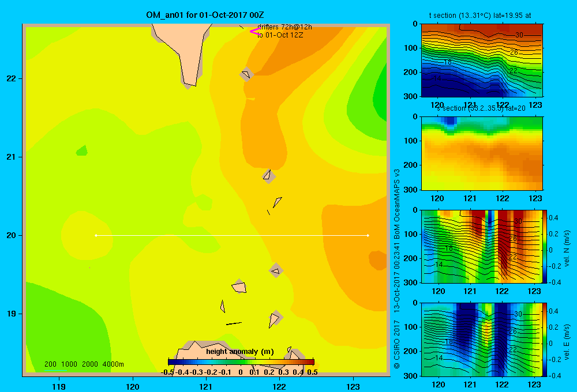This screenshot has height=392, width=577.
Task: Click the 30 contour label in temperature section
Action: coord(519,35)
